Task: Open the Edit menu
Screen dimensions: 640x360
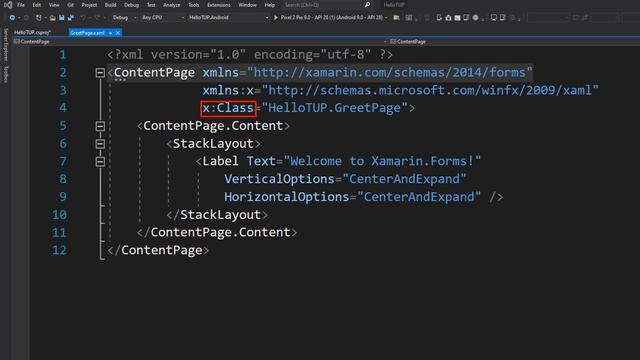Action: click(37, 5)
